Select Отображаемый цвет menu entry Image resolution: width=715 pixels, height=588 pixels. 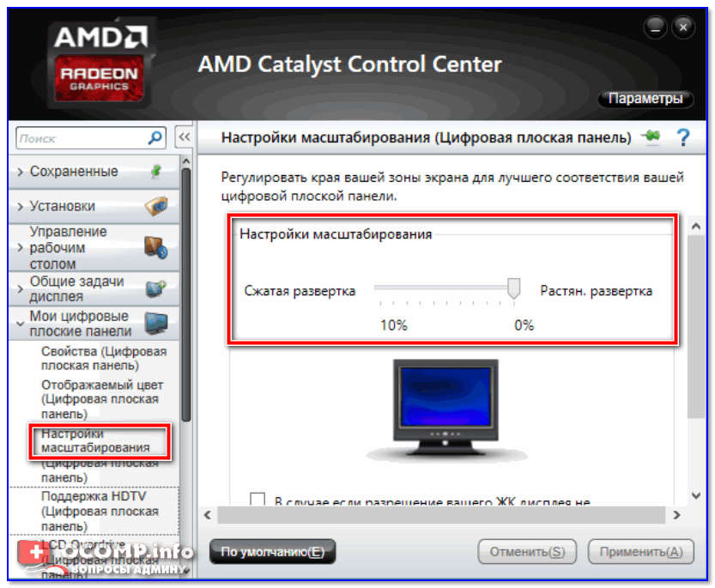pos(102,399)
